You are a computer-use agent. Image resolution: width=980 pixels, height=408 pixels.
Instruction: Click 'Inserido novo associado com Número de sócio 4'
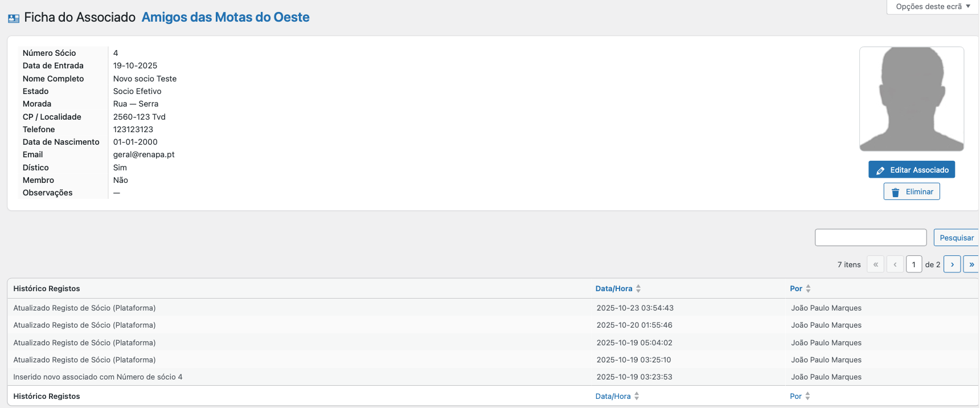click(x=98, y=377)
